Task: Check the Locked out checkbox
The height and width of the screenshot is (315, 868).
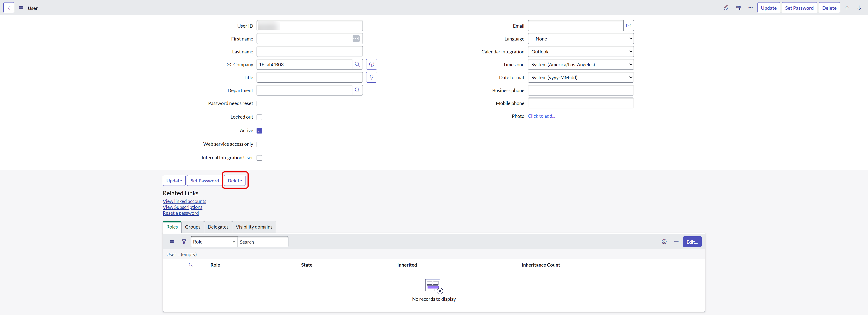Action: click(x=259, y=117)
